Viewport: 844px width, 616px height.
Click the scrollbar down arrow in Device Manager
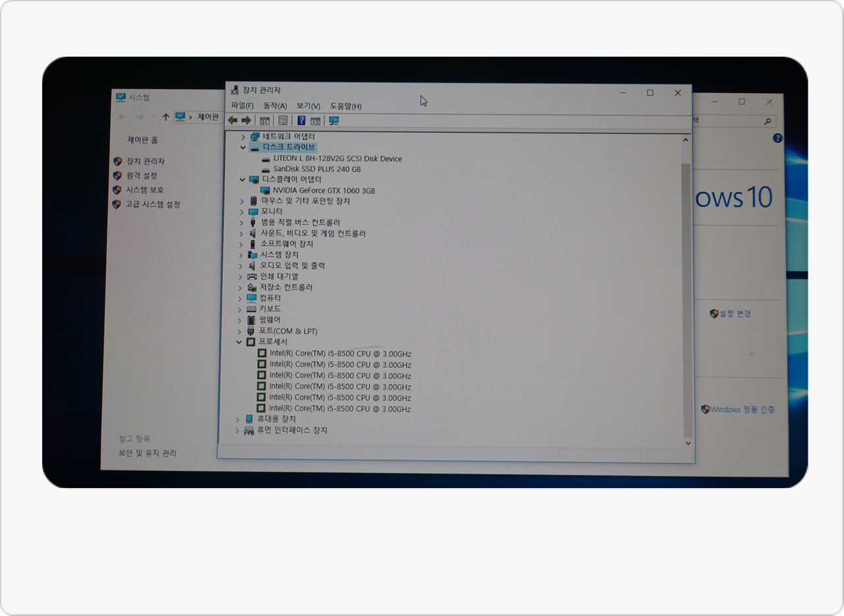click(688, 444)
